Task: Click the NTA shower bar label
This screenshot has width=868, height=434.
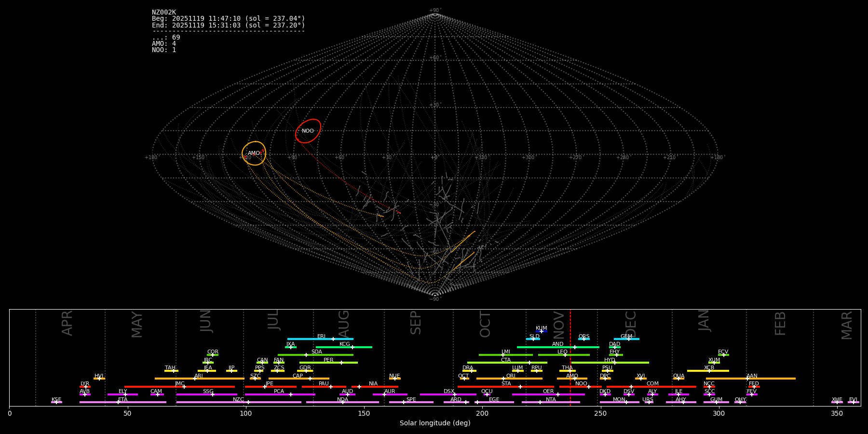Action: [551, 400]
